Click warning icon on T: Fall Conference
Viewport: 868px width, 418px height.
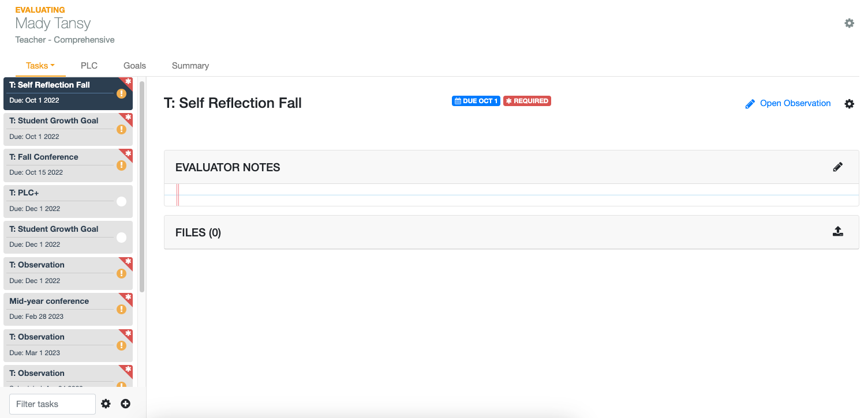tap(121, 165)
